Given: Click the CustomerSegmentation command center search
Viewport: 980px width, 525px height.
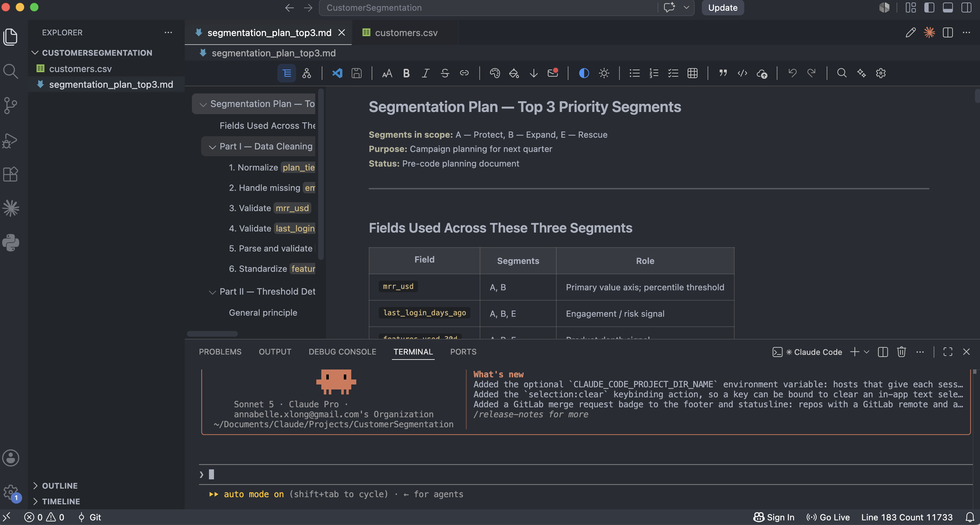Looking at the screenshot, I should (x=488, y=7).
